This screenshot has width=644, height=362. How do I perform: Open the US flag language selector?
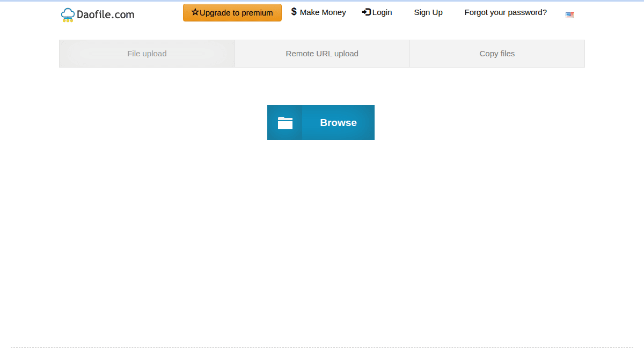pyautogui.click(x=569, y=15)
